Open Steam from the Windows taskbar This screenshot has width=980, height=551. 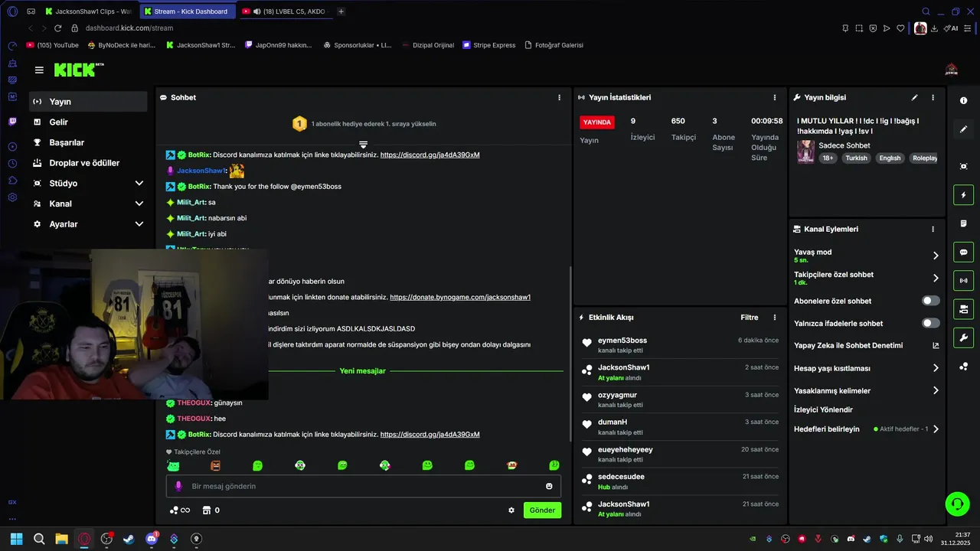[x=129, y=539]
